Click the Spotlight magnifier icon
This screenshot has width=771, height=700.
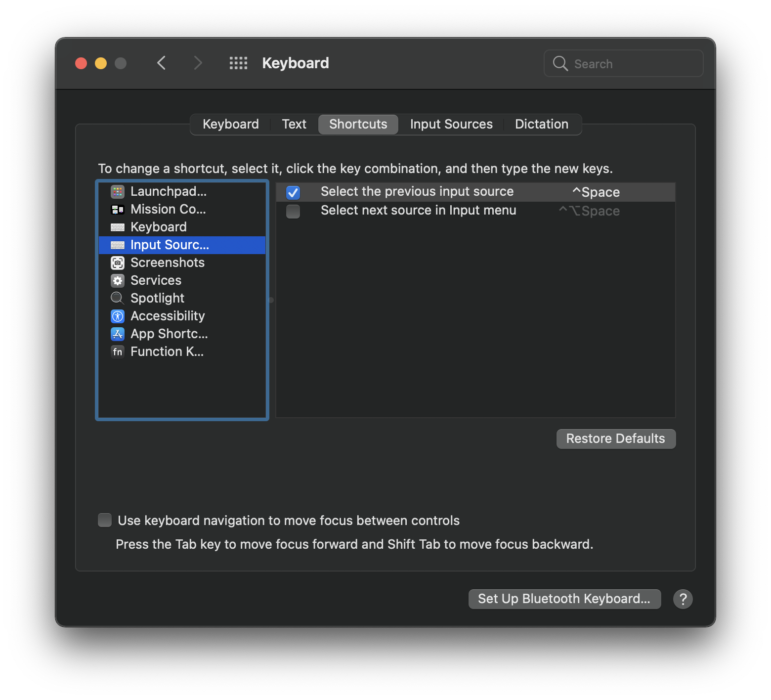point(117,298)
